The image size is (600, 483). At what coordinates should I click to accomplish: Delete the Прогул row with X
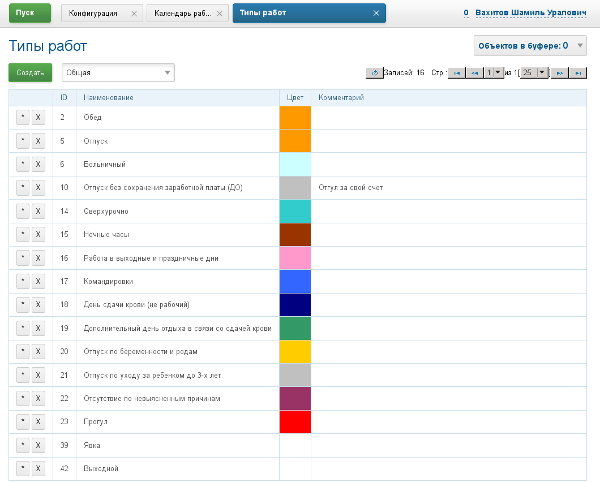[37, 422]
